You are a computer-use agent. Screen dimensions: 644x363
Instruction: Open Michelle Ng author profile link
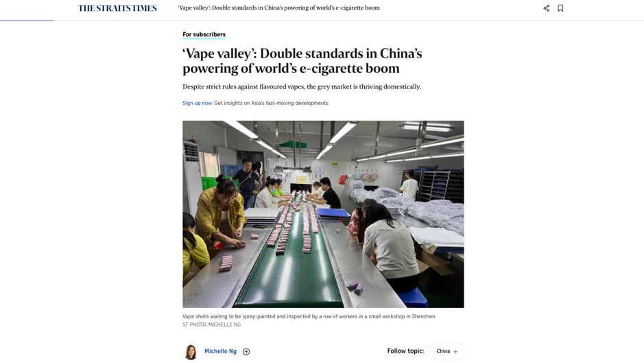click(x=221, y=351)
